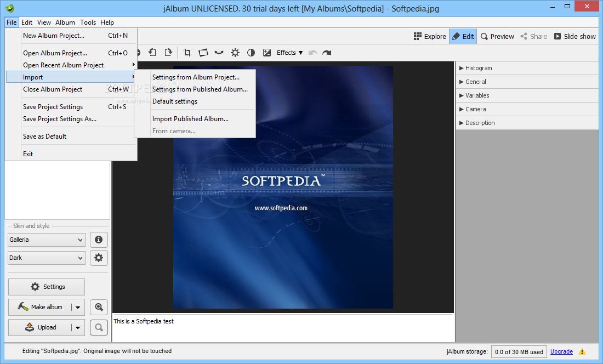Choose Import Published Album...

[x=195, y=119]
